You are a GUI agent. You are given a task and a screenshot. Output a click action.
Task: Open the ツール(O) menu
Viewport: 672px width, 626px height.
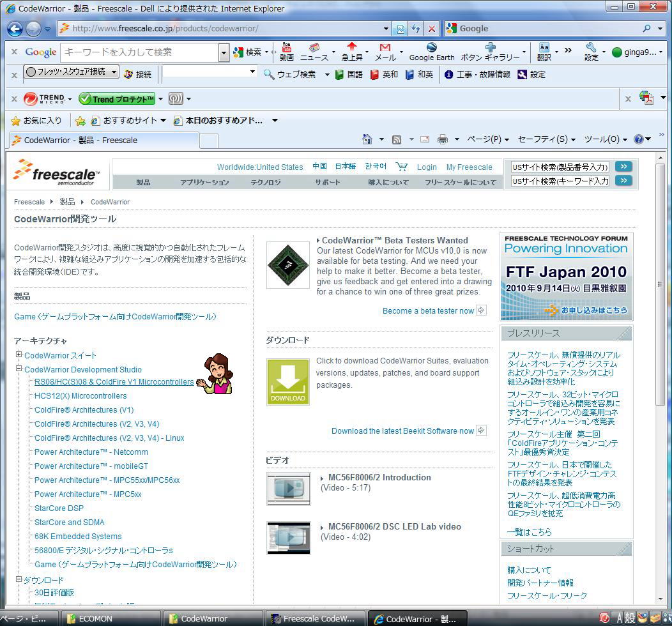point(606,139)
